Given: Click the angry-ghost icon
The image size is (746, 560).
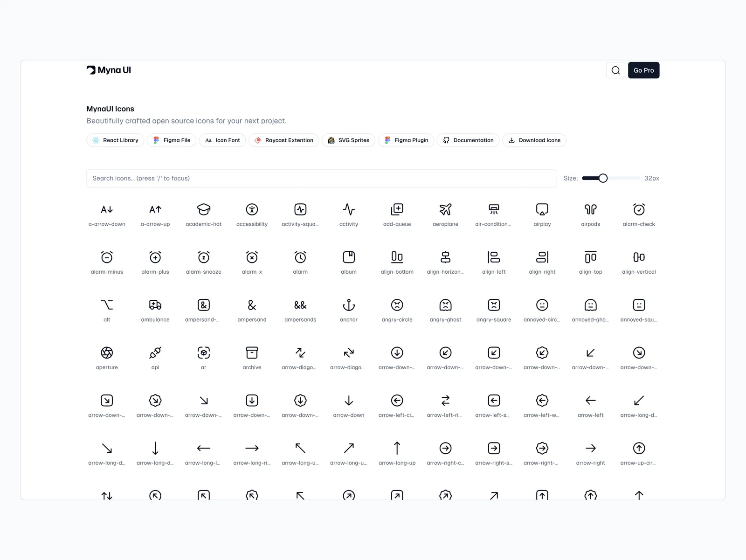Looking at the screenshot, I should coord(445,305).
